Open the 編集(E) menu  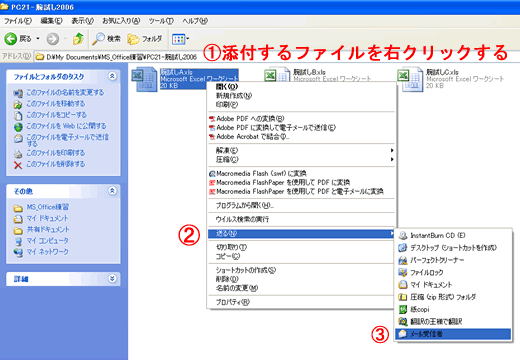51,21
